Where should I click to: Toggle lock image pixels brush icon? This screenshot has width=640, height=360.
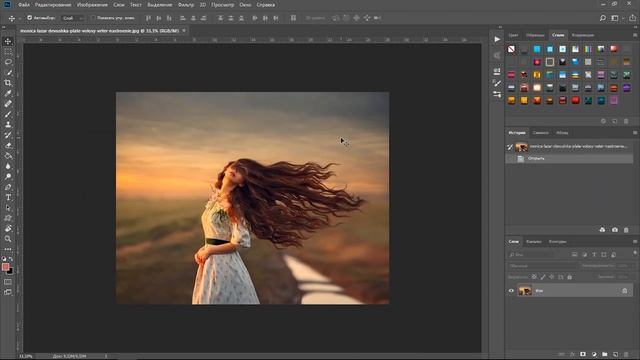(x=543, y=277)
